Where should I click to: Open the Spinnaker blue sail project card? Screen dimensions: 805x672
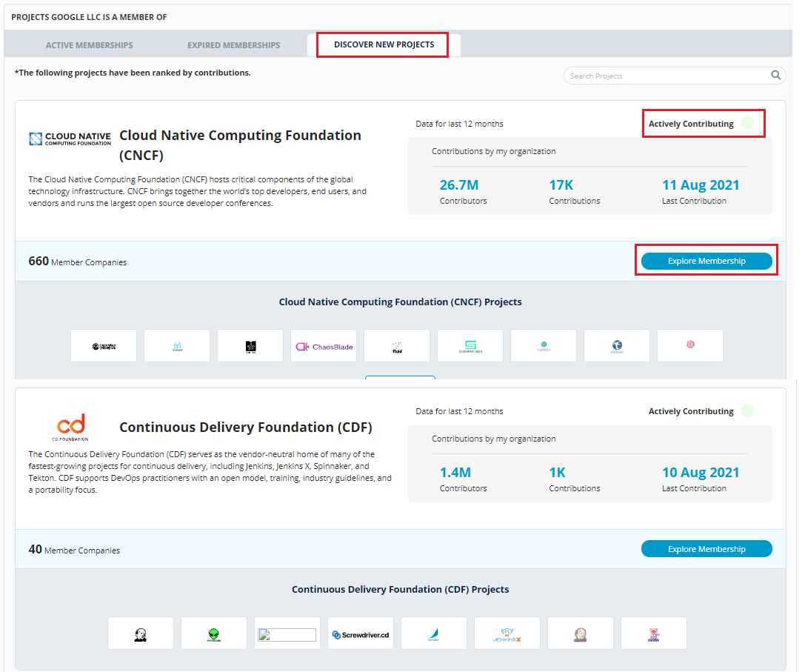click(x=434, y=633)
